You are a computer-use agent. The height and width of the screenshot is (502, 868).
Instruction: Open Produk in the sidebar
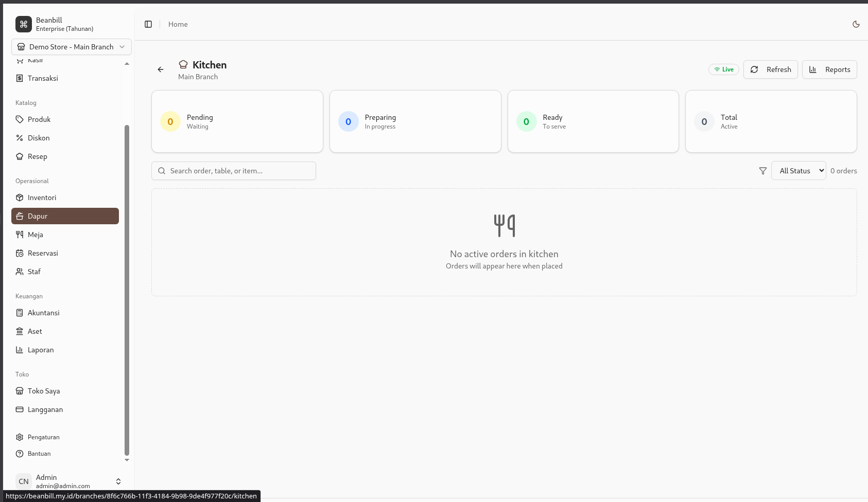point(39,119)
